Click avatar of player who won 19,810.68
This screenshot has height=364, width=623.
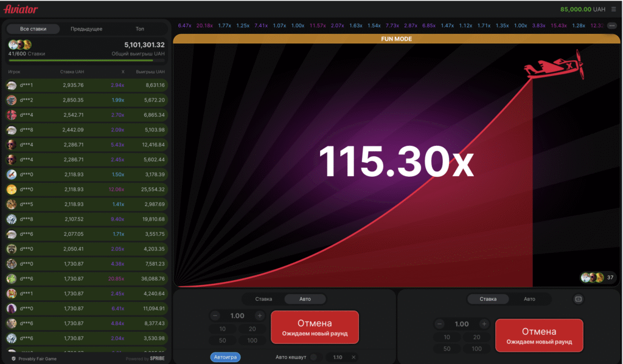tap(12, 219)
